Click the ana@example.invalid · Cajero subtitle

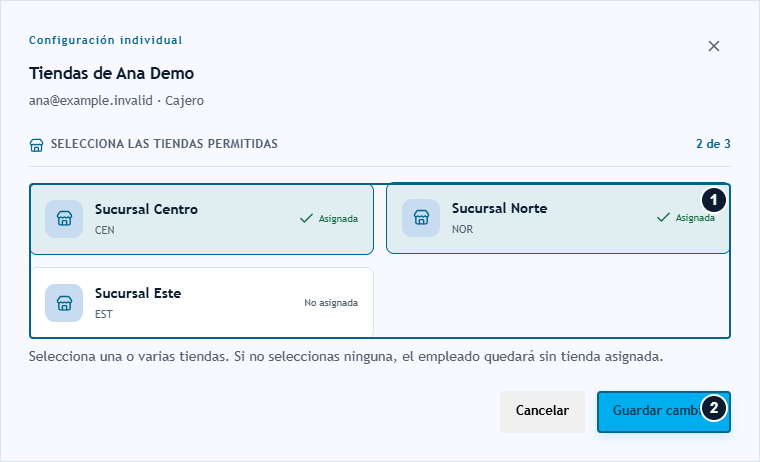coord(116,101)
